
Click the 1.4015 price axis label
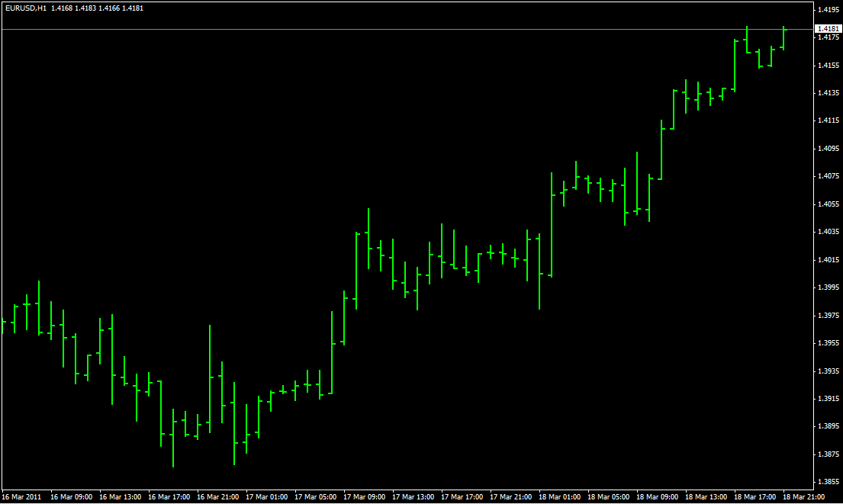coord(828,260)
